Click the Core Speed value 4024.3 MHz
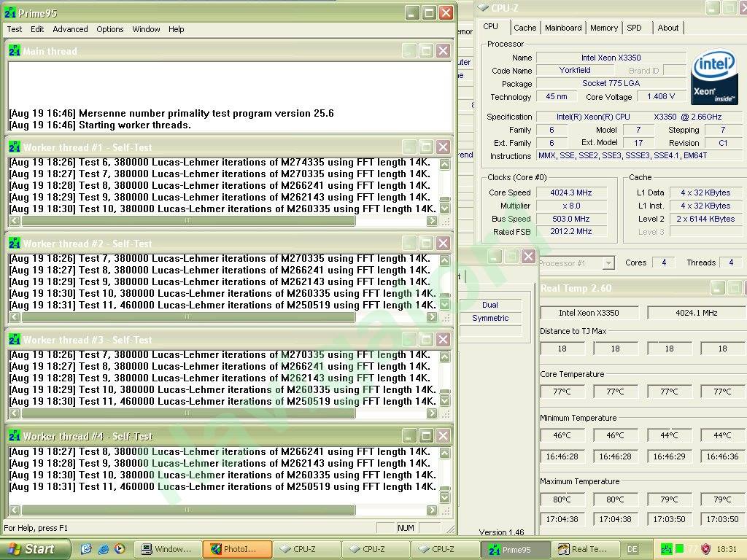This screenshot has height=560, width=747. point(571,192)
